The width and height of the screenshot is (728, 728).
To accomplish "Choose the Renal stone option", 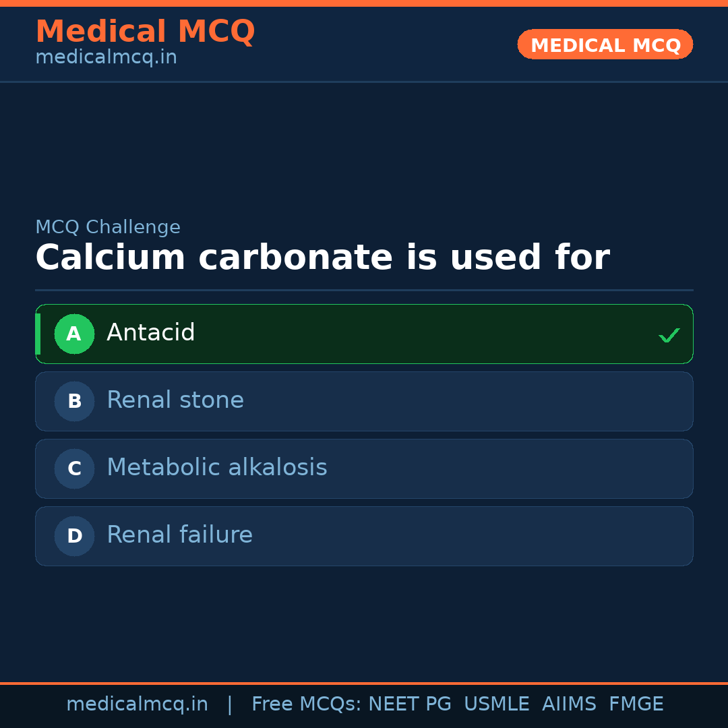I will click(x=364, y=401).
